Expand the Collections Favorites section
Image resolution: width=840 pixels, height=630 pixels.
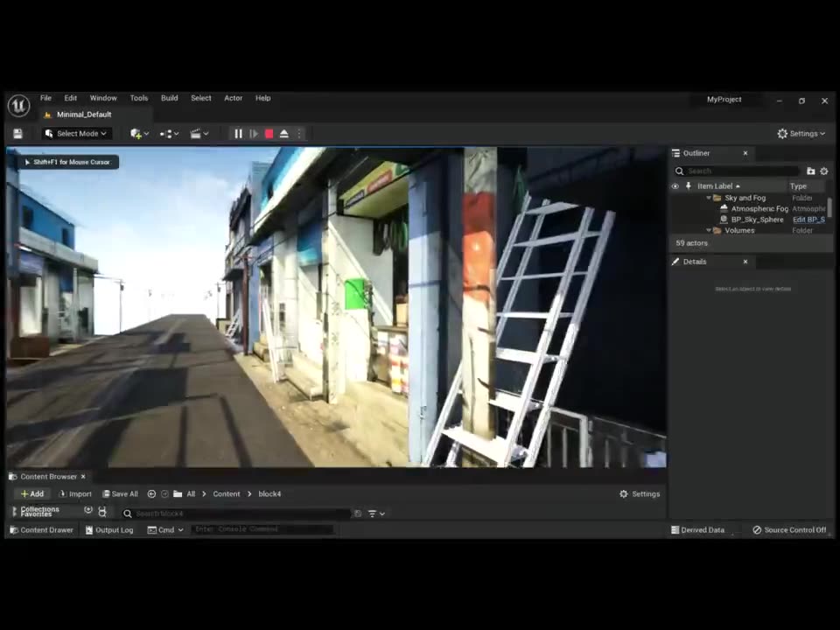coord(15,512)
